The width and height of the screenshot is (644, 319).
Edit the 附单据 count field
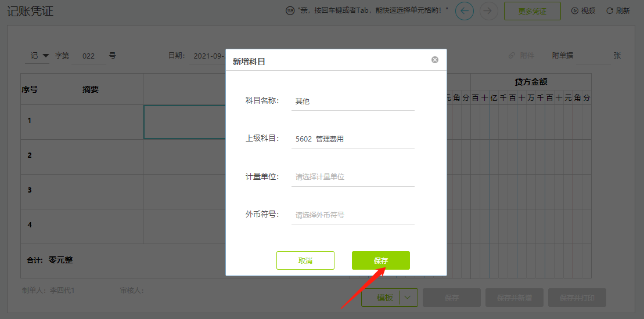pyautogui.click(x=593, y=56)
